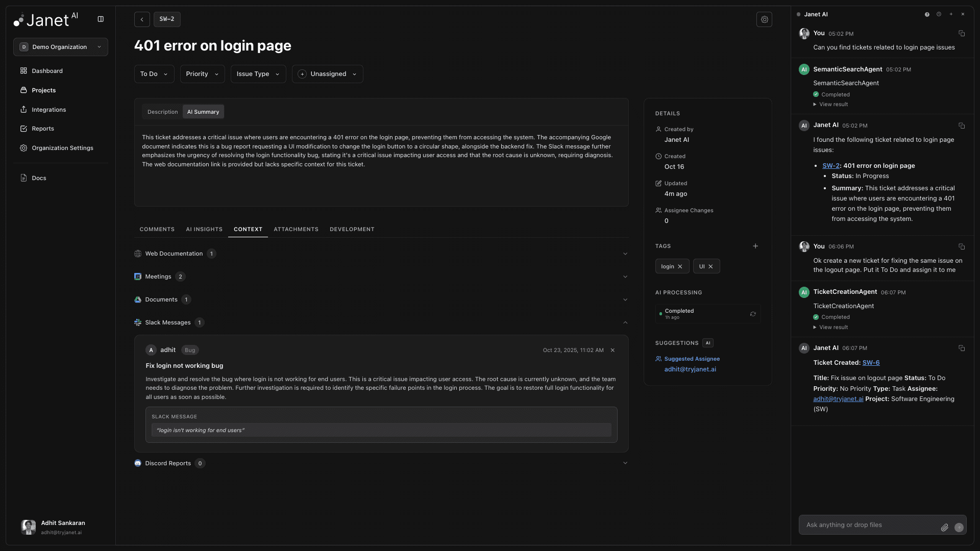Click the add tag plus icon
Screen dimensions: 980x551
755,246
